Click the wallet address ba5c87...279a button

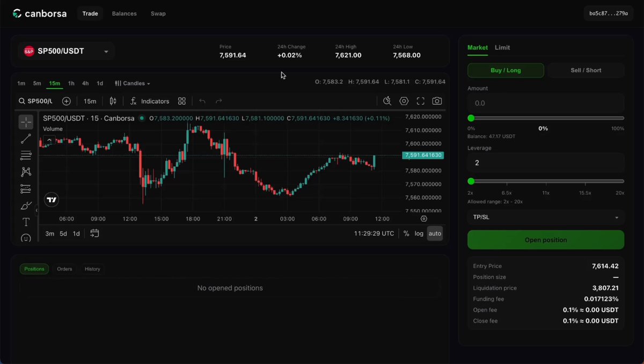(609, 13)
